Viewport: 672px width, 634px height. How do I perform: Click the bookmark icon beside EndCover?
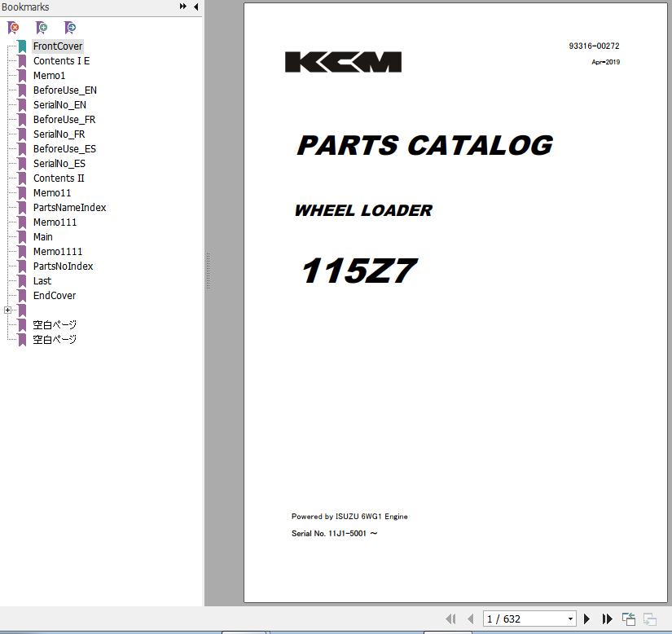click(22, 296)
